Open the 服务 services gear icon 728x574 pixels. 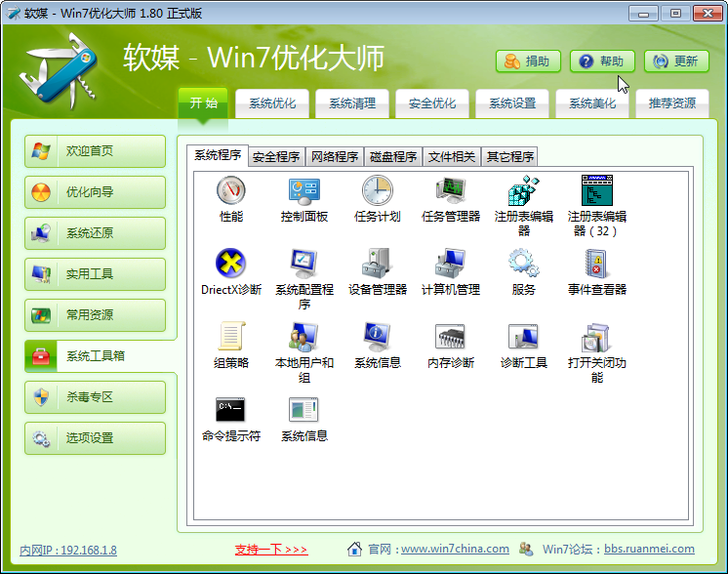pyautogui.click(x=524, y=264)
